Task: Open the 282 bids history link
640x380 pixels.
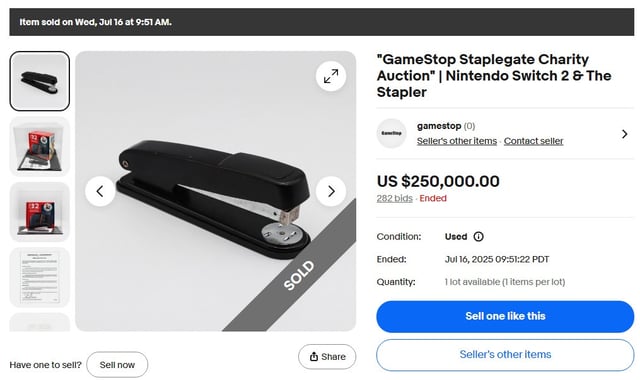Action: tap(394, 198)
